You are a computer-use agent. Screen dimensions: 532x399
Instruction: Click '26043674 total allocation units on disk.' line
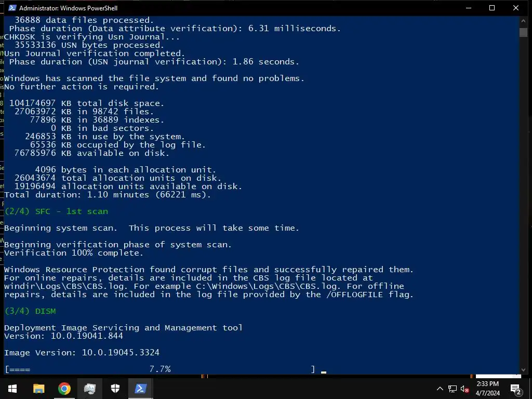pyautogui.click(x=118, y=178)
